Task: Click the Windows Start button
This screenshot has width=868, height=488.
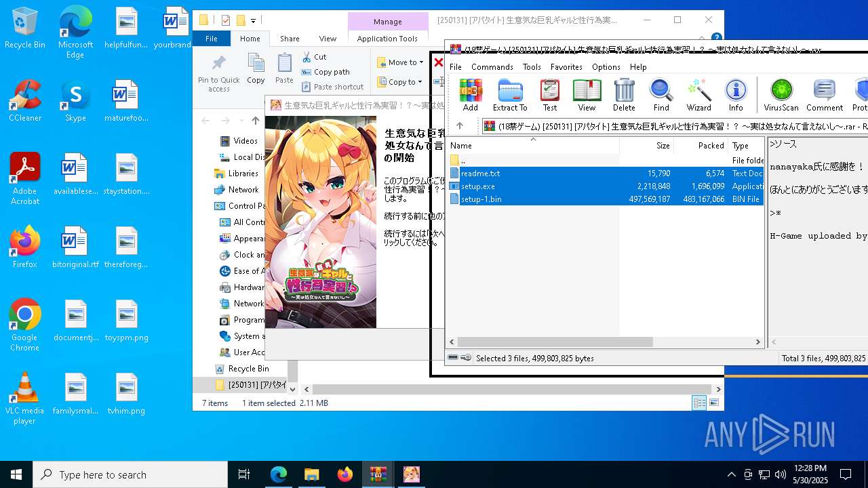Action: [x=16, y=474]
